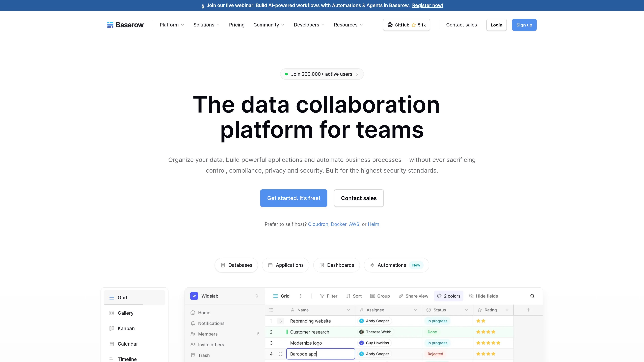Screen dimensions: 644x362
Task: Switch to the Databases tab
Action: 236,265
